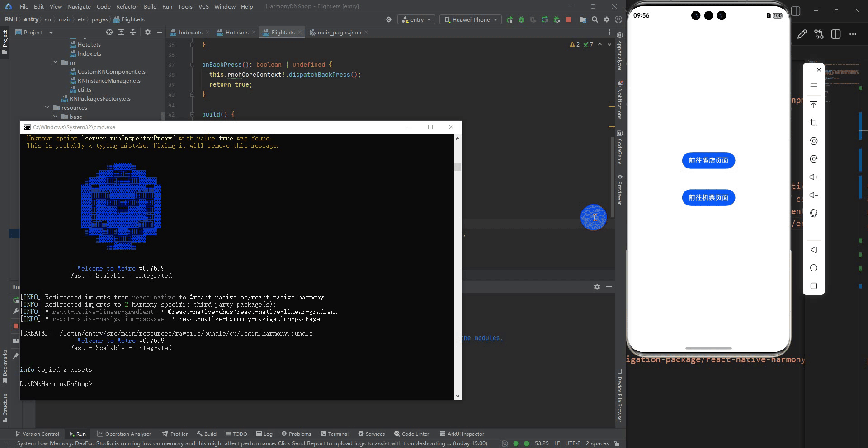
Task: Toggle the Previewer side panel
Action: point(620,189)
